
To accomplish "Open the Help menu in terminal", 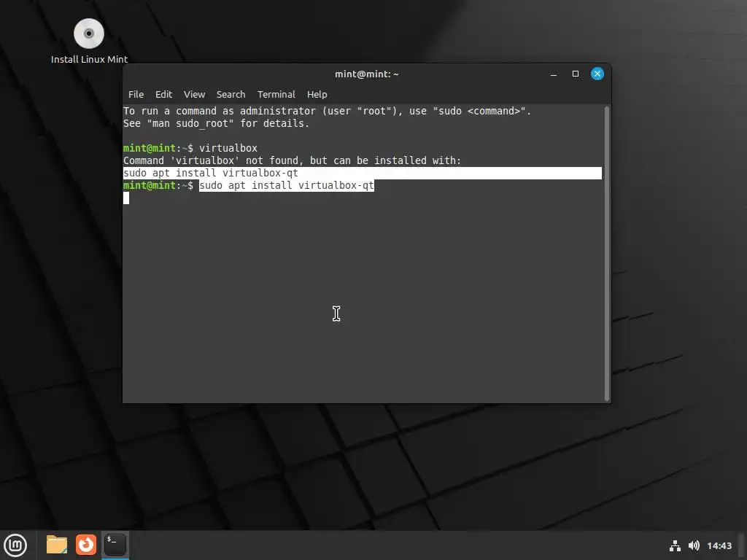I will [317, 94].
